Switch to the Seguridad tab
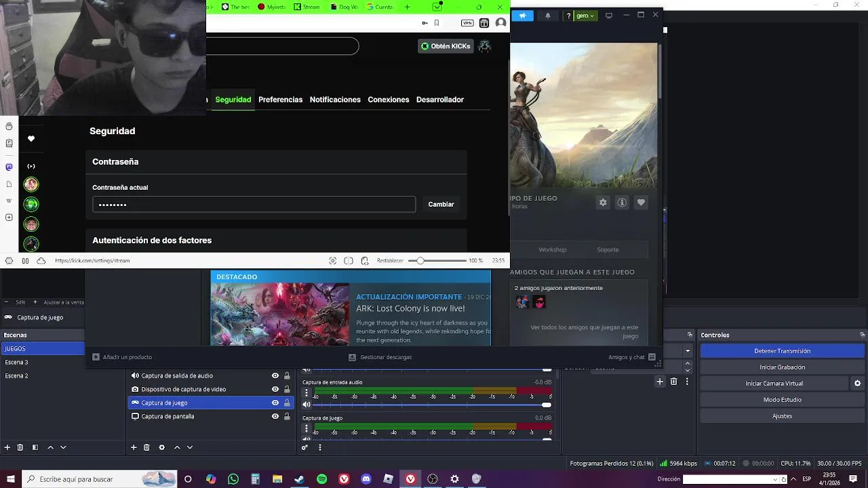This screenshot has width=868, height=488. (x=233, y=100)
